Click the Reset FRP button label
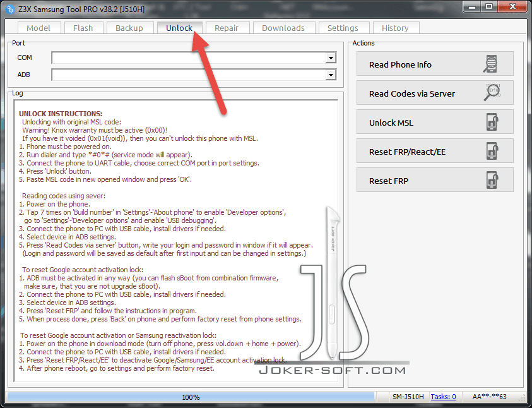The image size is (532, 408). point(389,181)
